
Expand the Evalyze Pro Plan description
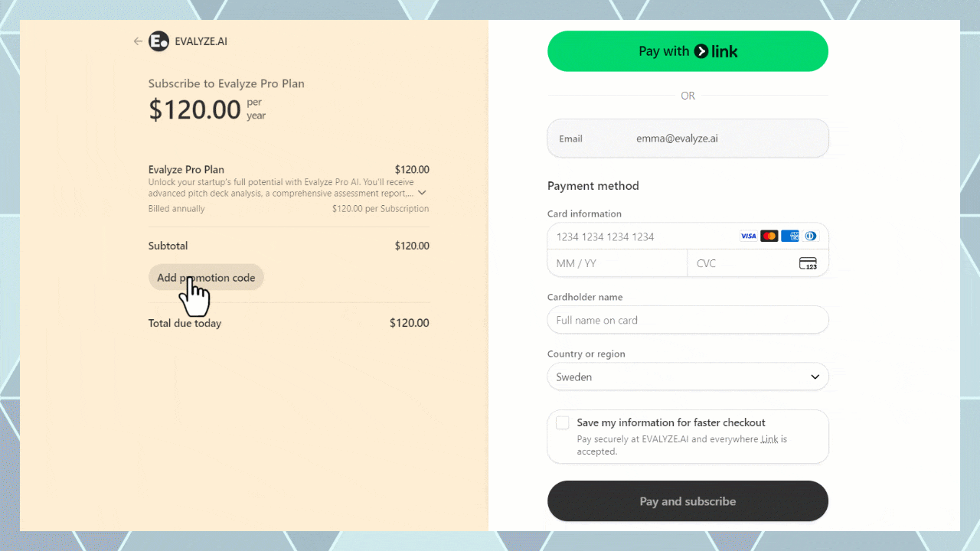422,193
